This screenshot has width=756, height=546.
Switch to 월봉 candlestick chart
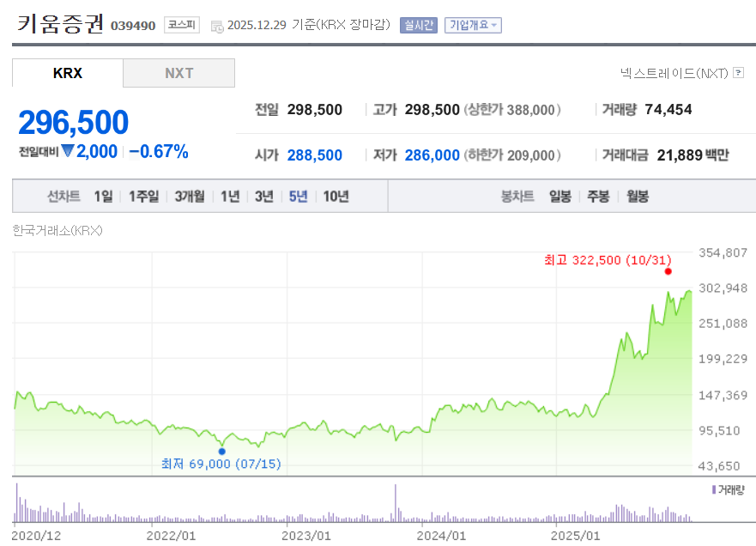click(638, 197)
